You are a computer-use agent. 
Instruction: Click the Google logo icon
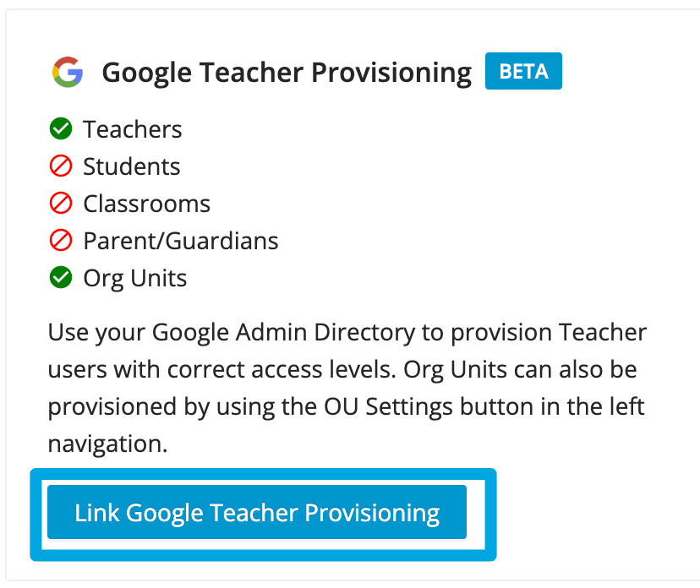point(69,71)
